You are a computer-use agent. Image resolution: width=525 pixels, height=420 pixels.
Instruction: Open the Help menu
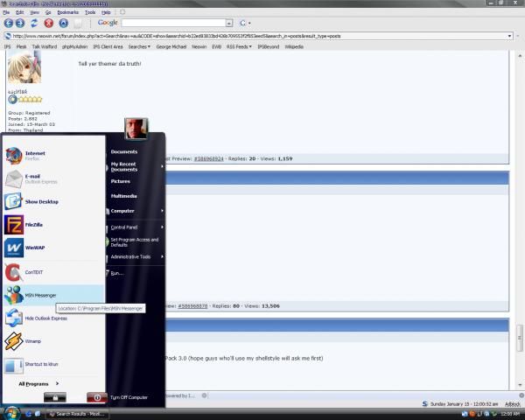(x=106, y=12)
